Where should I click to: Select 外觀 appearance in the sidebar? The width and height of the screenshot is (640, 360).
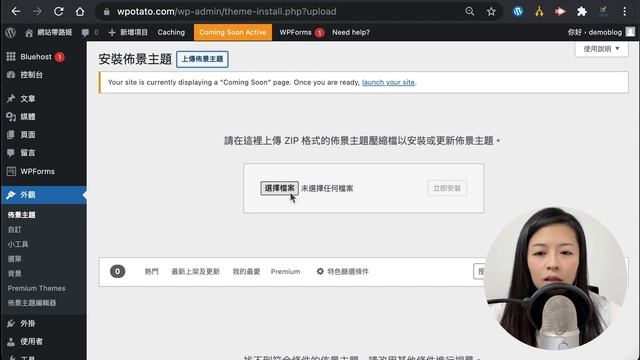43,195
